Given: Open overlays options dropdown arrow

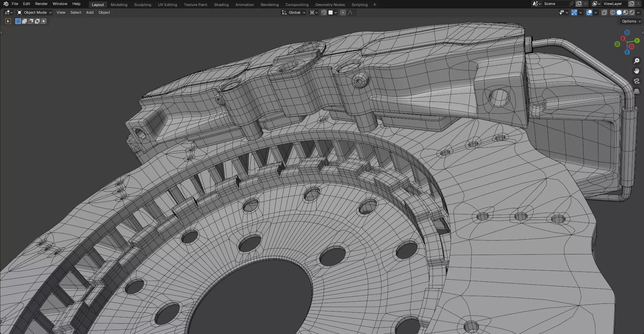Looking at the screenshot, I should [x=596, y=12].
